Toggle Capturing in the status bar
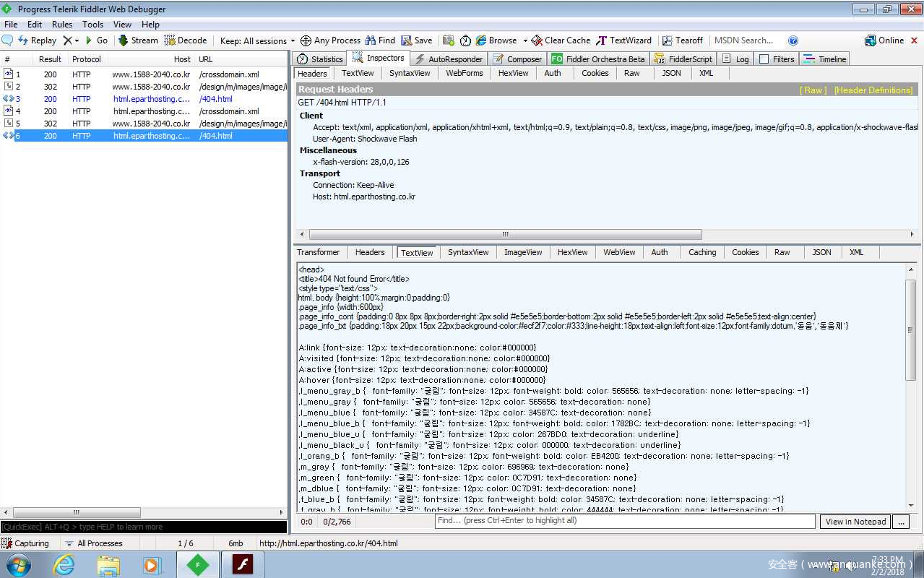924x578 pixels. tap(25, 543)
